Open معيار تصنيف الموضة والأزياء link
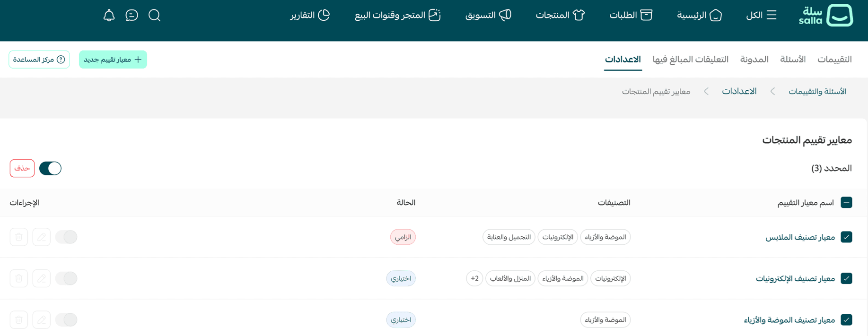This screenshot has width=868, height=336. click(789, 320)
